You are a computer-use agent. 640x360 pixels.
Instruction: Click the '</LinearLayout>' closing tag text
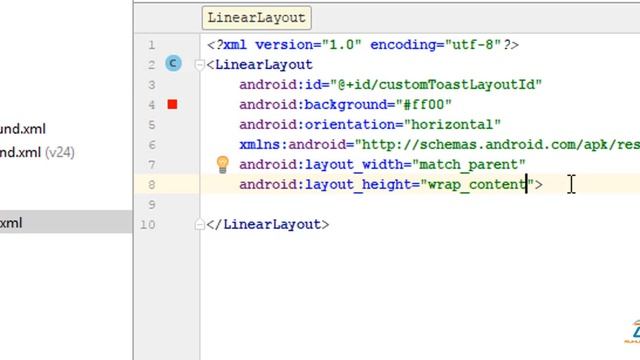pyautogui.click(x=268, y=224)
